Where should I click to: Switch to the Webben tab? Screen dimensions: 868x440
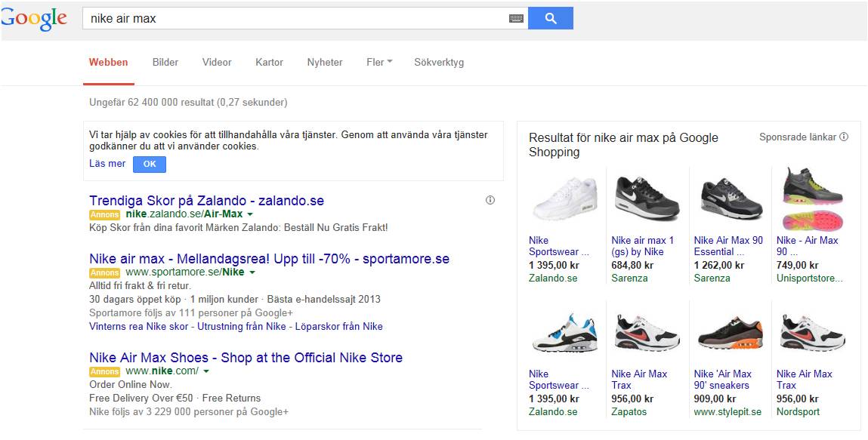click(x=109, y=63)
